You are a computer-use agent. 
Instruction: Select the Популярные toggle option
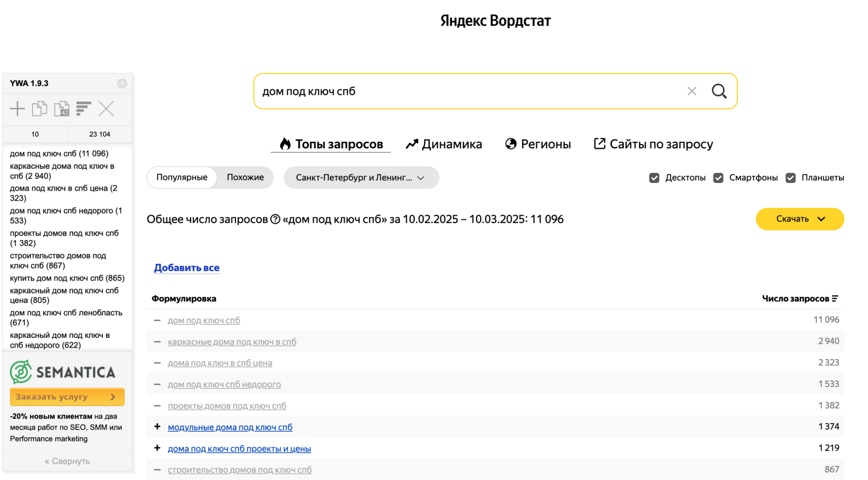click(x=182, y=177)
